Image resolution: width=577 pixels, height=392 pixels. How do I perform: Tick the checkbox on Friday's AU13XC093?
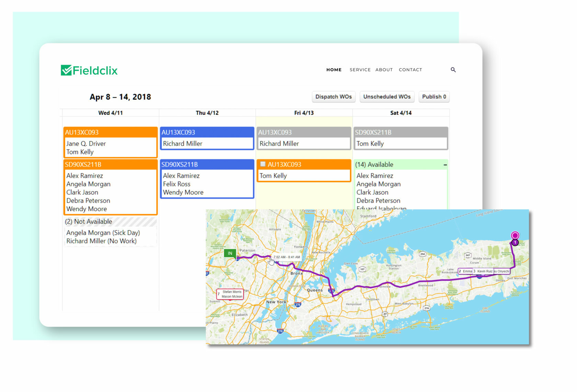(x=263, y=164)
